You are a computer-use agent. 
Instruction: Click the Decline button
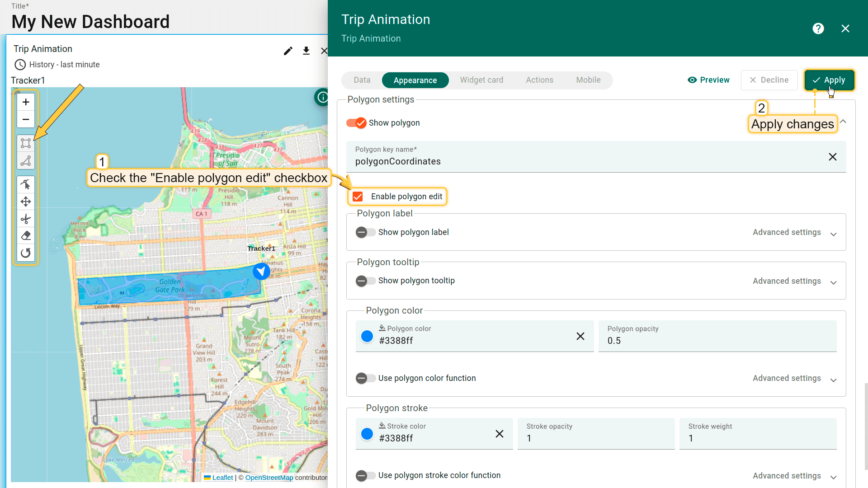[x=769, y=80]
